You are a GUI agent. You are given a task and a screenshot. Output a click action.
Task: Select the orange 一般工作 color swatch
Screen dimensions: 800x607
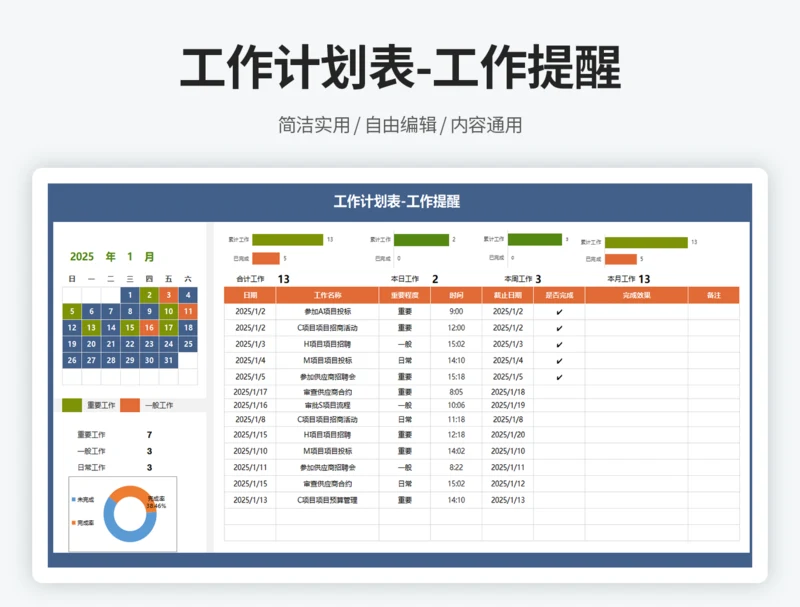(128, 404)
